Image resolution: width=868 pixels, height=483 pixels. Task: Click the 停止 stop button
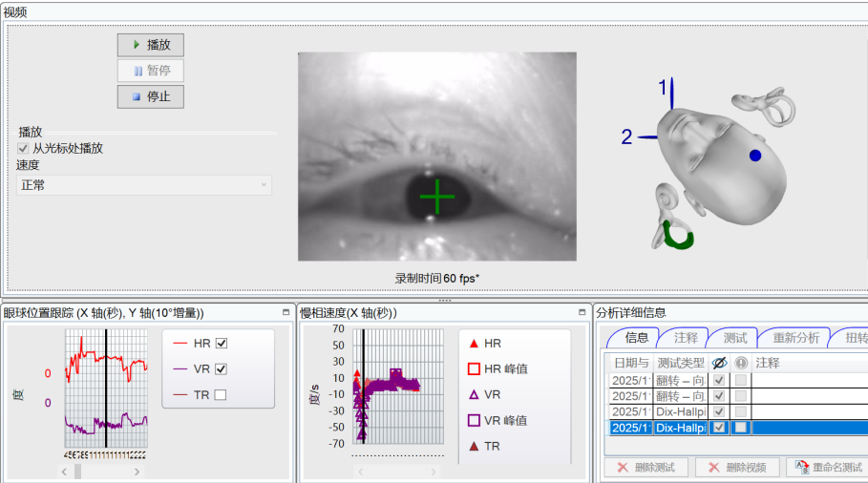coord(151,96)
